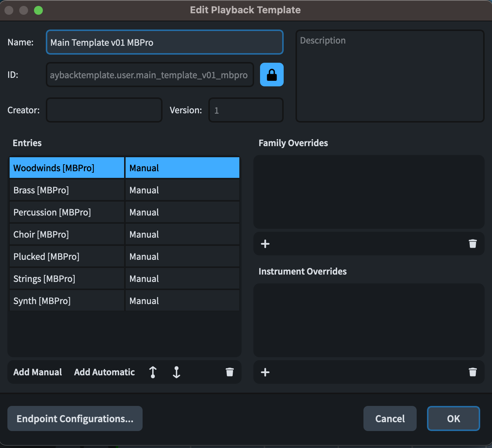The width and height of the screenshot is (492, 448).
Task: Click Add Automatic button
Action: tap(105, 372)
